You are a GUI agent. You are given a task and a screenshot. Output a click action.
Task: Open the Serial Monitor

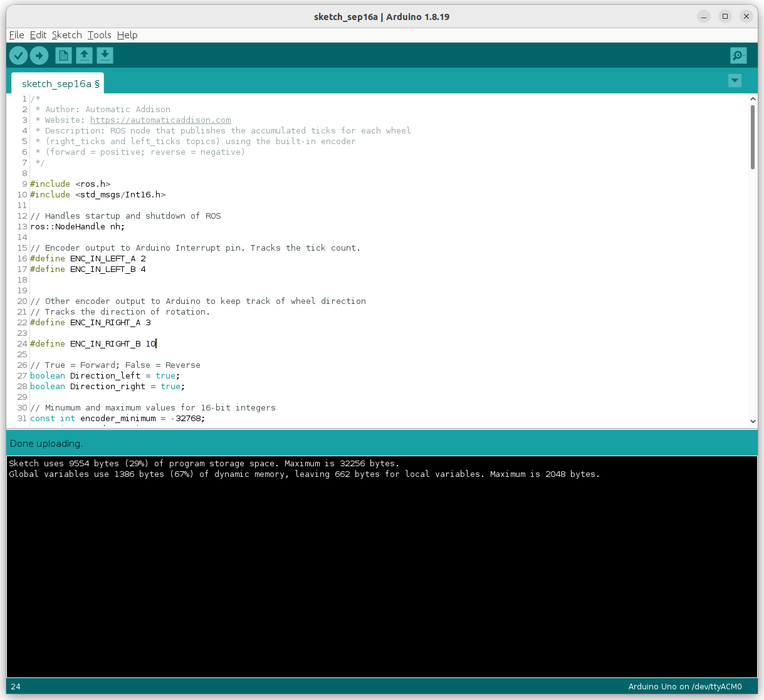pos(739,56)
